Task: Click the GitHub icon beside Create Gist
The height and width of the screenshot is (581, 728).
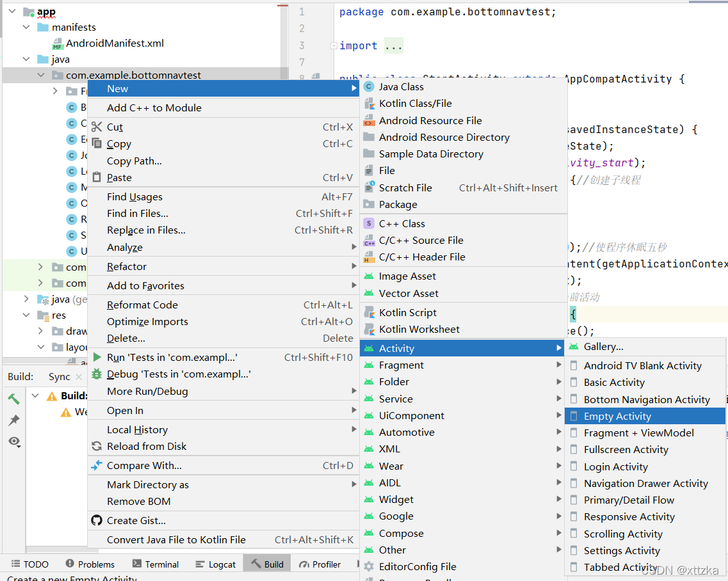Action: pos(97,520)
